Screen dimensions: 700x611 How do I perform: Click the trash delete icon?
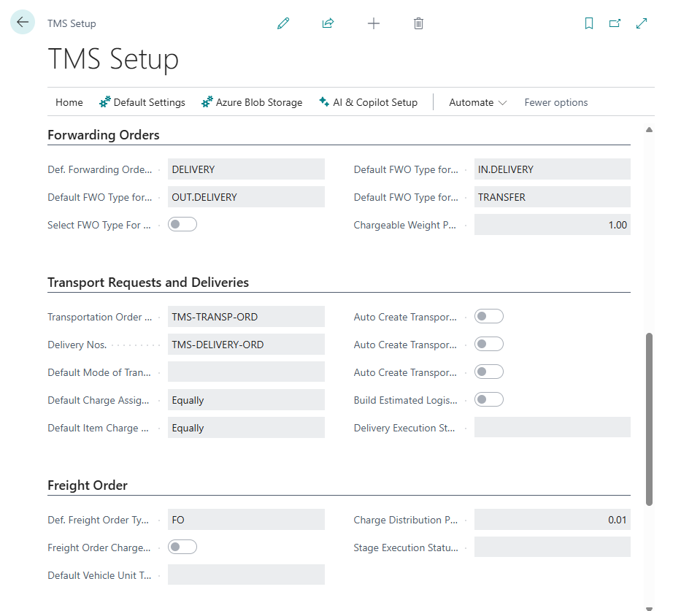(418, 23)
